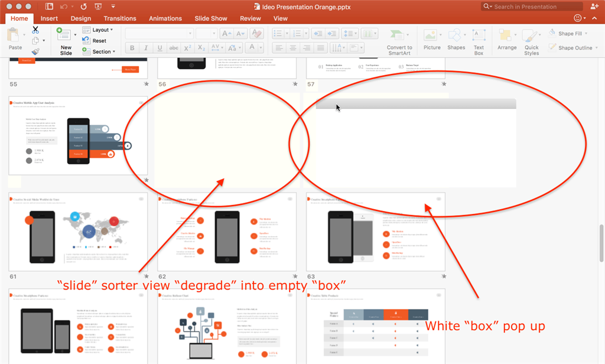Image resolution: width=605 pixels, height=364 pixels.
Task: Collapse the ribbon with the chevron
Action: coord(594,18)
